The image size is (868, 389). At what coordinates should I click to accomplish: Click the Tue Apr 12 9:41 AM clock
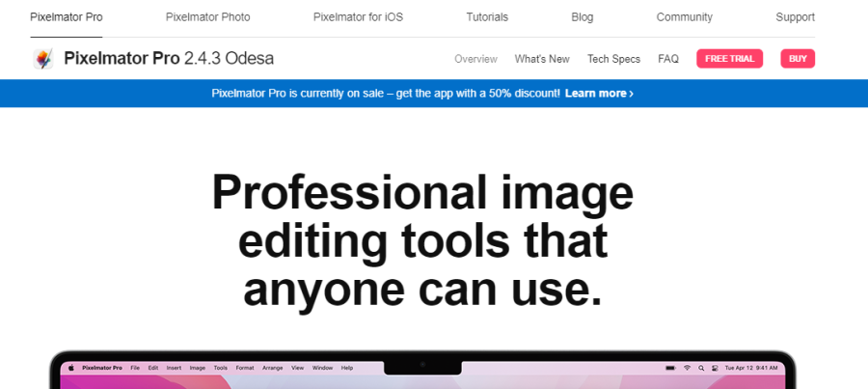751,368
